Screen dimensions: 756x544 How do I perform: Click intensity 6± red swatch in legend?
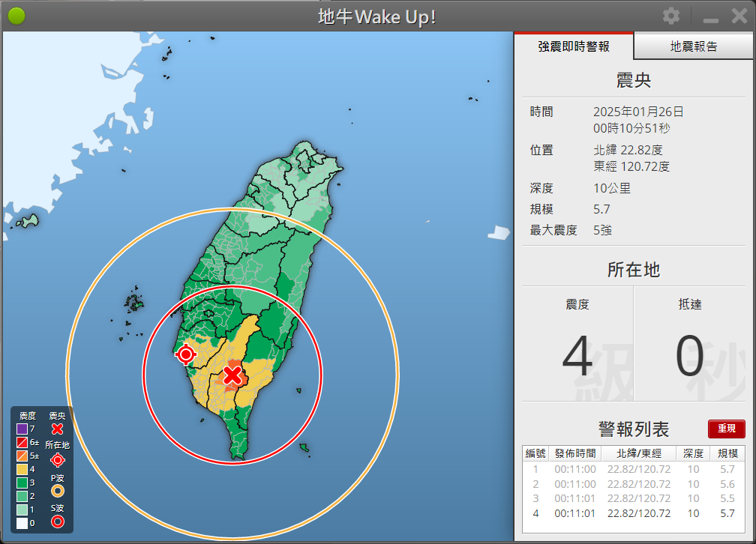[x=22, y=442]
